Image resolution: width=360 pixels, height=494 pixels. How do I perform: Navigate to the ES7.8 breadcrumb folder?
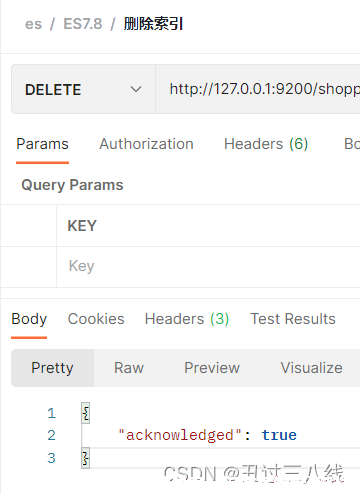tap(83, 24)
